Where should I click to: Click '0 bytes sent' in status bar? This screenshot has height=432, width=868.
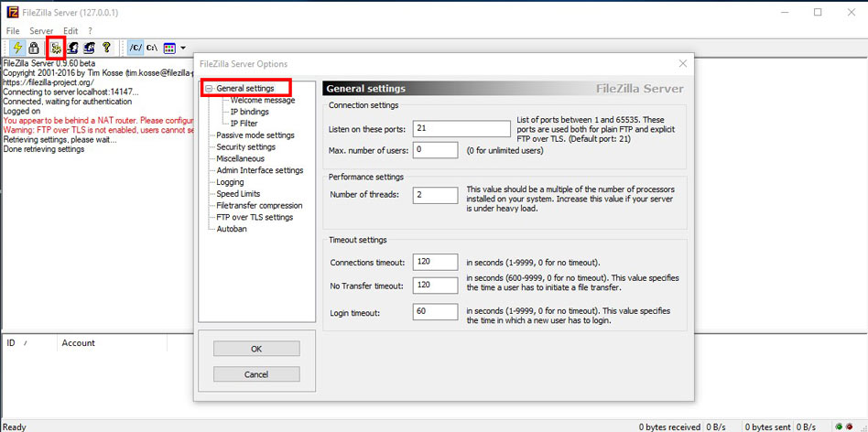coord(768,427)
